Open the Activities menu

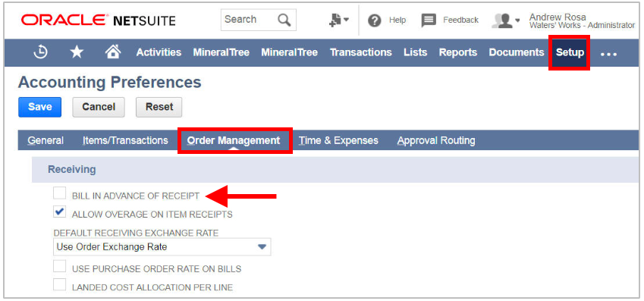pyautogui.click(x=159, y=52)
